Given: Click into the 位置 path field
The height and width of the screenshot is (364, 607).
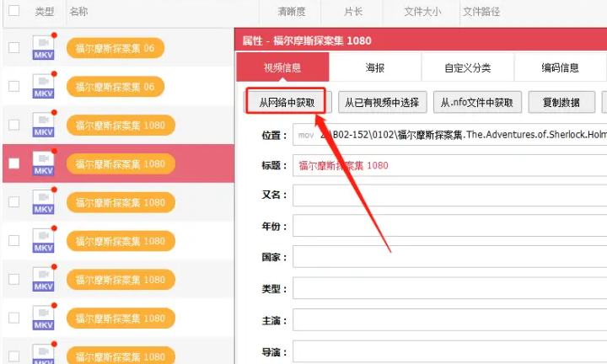Looking at the screenshot, I should tap(450, 135).
